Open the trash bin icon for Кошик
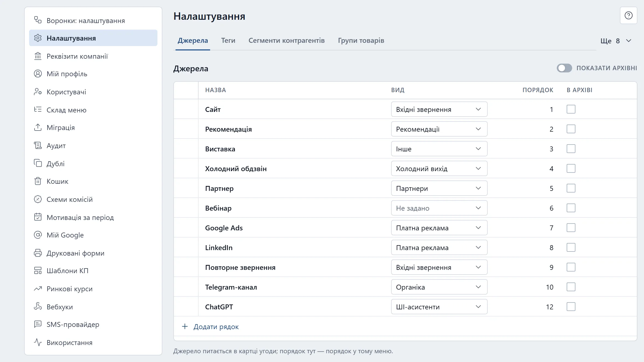The height and width of the screenshot is (362, 644). click(x=38, y=181)
